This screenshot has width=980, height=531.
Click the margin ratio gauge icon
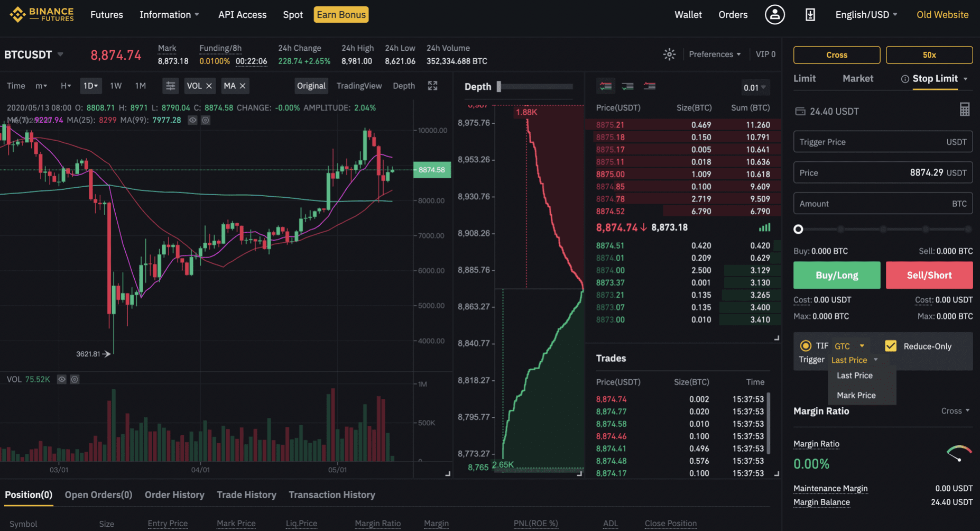tap(959, 453)
